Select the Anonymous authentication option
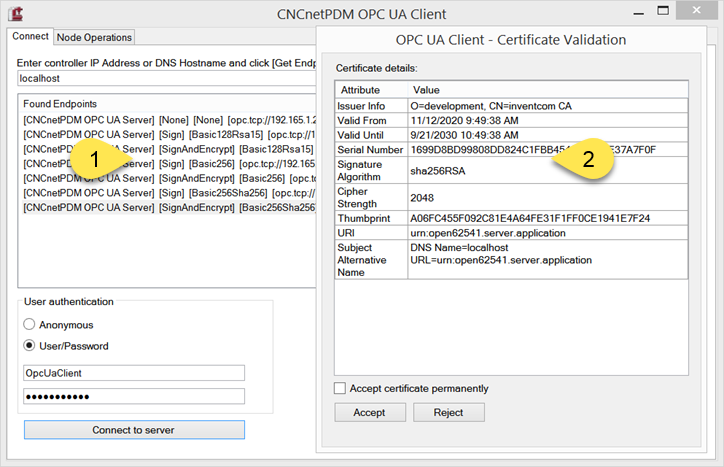Image resolution: width=724 pixels, height=467 pixels. pyautogui.click(x=29, y=325)
